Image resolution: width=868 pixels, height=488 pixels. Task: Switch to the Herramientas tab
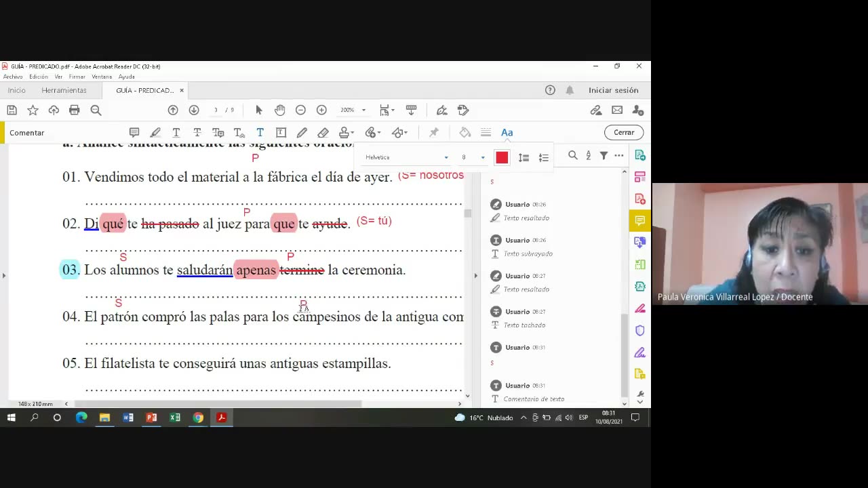(x=64, y=90)
